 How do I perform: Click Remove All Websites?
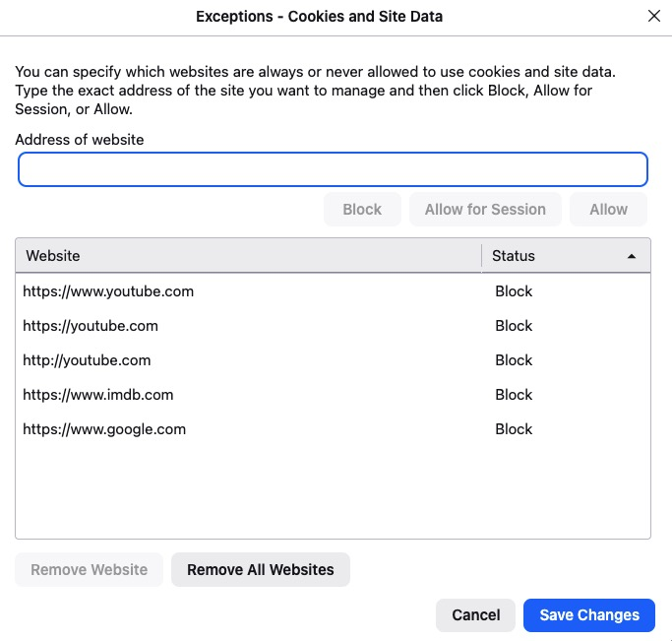[x=261, y=569]
